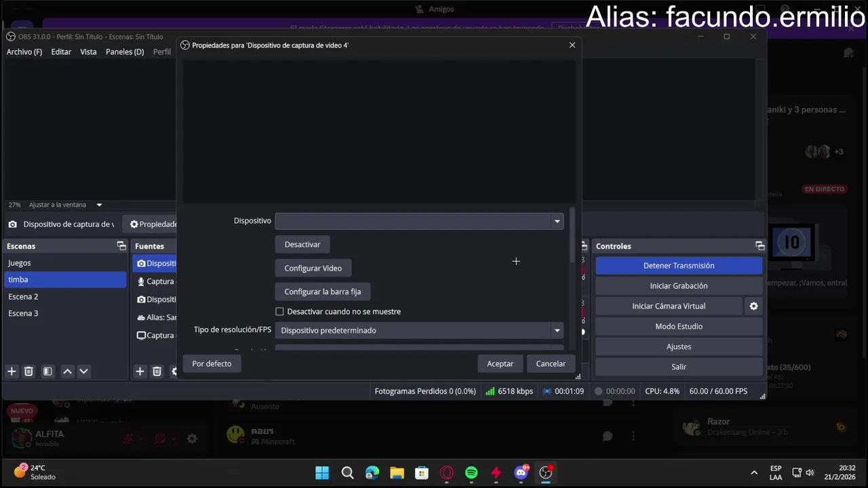Screen dimensions: 868x488
Task: Open the Paneles (D) menu
Action: (x=125, y=52)
